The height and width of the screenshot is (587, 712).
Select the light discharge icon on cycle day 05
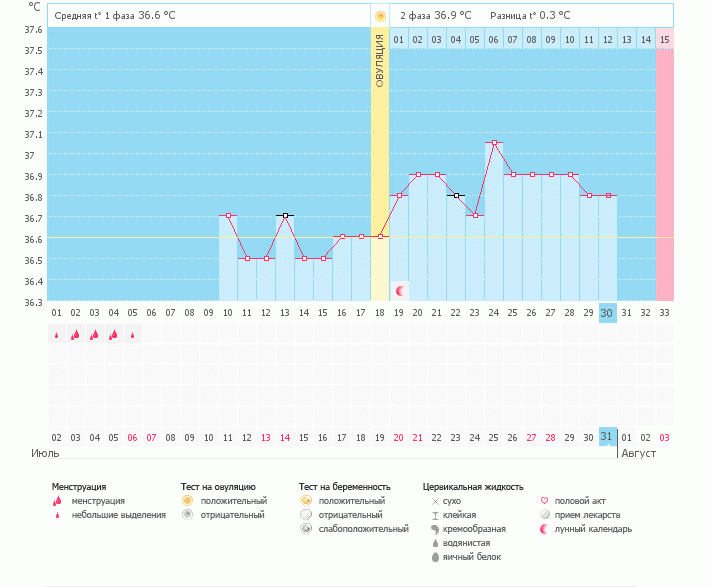click(x=133, y=335)
